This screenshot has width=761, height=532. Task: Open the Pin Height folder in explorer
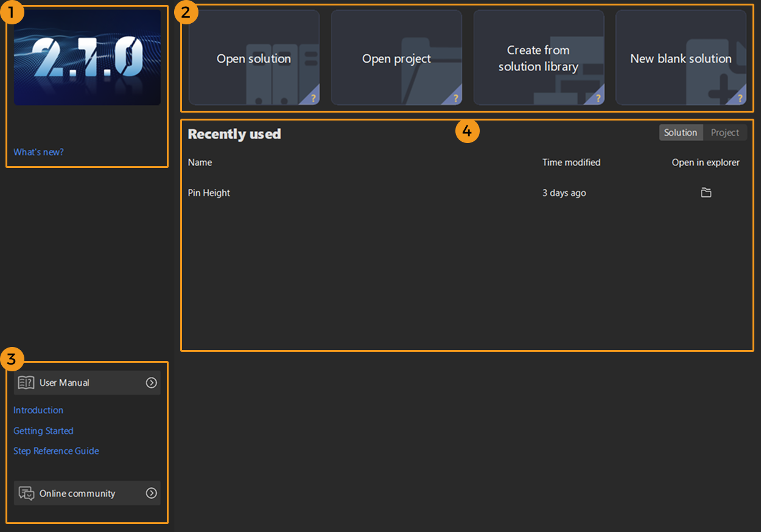(x=706, y=193)
